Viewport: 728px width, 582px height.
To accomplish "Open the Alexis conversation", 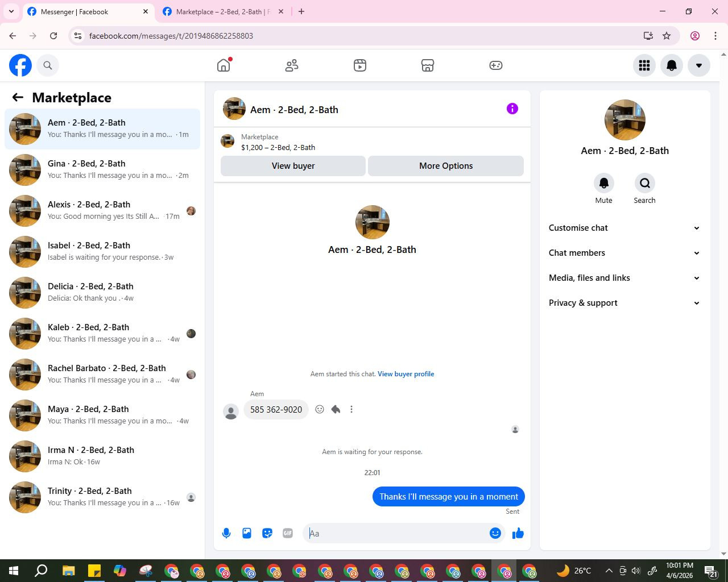I will pos(102,211).
